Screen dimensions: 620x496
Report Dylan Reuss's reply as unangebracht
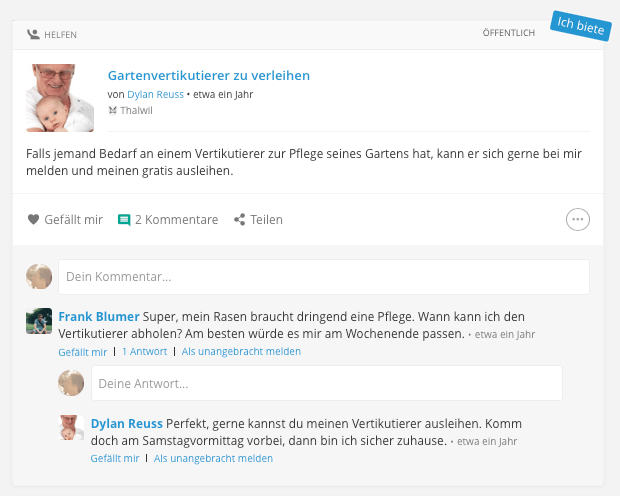pos(213,458)
